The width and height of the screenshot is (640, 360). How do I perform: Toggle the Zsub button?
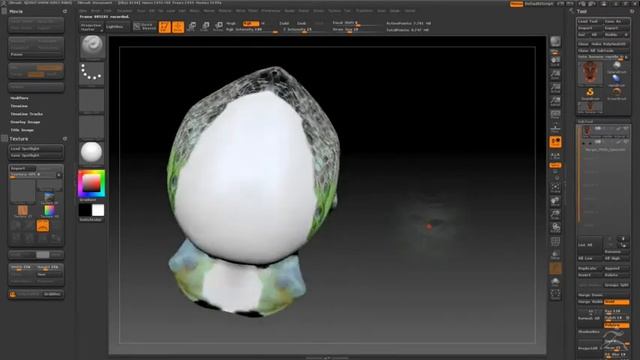[301, 23]
